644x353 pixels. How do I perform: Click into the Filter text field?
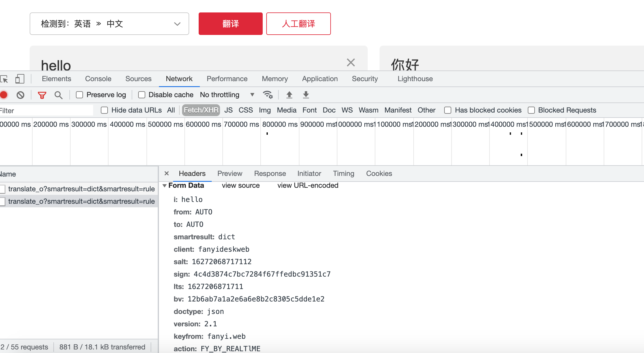coord(46,110)
